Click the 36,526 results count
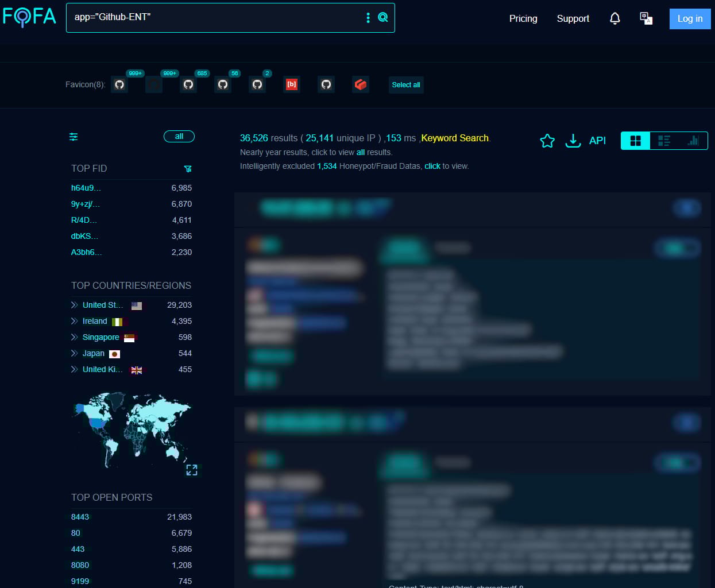Viewport: 715px width, 588px height. click(254, 138)
